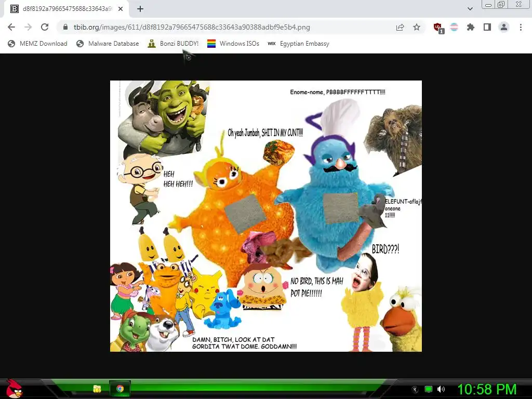
Task: Open the Extensions puzzle piece menu
Action: point(470,27)
